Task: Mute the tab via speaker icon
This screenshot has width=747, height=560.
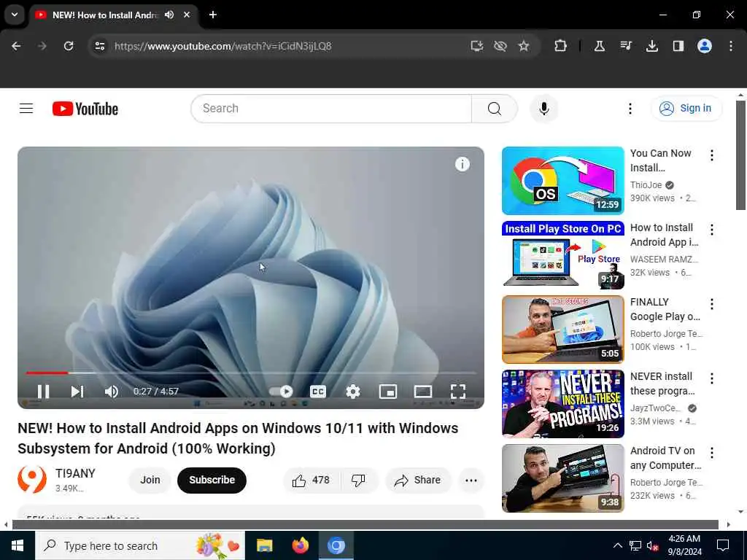Action: (x=169, y=15)
